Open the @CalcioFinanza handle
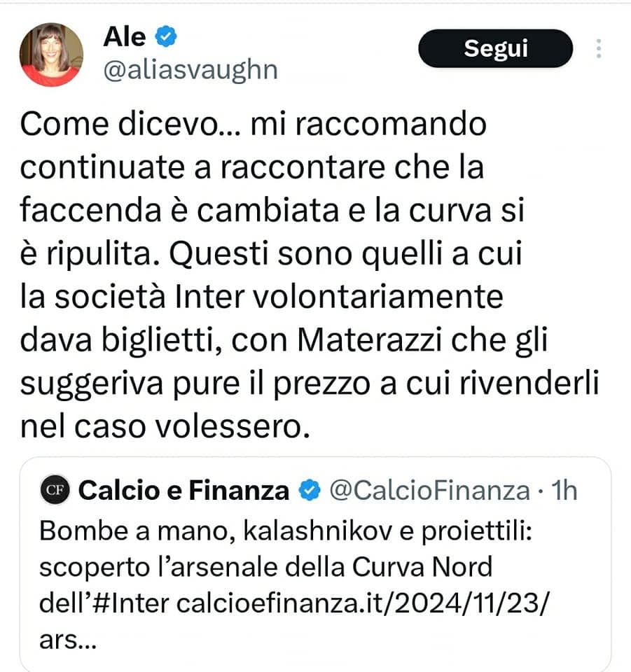This screenshot has height=672, width=631. [x=429, y=491]
